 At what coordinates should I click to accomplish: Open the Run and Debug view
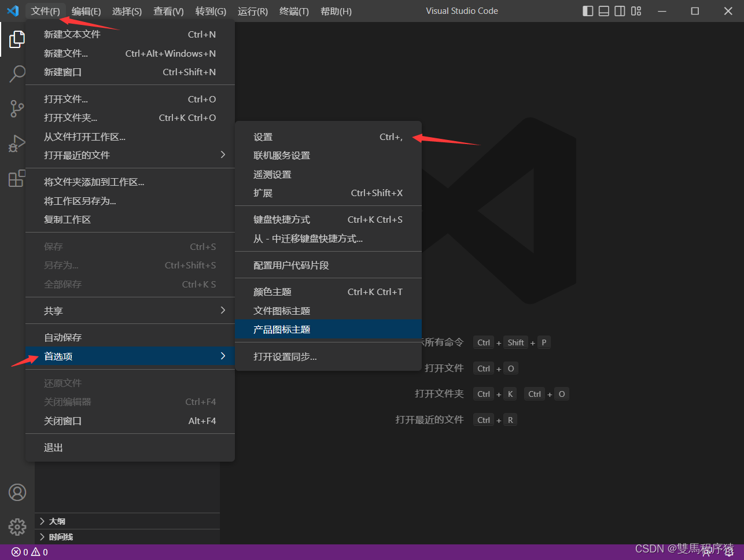[x=17, y=143]
